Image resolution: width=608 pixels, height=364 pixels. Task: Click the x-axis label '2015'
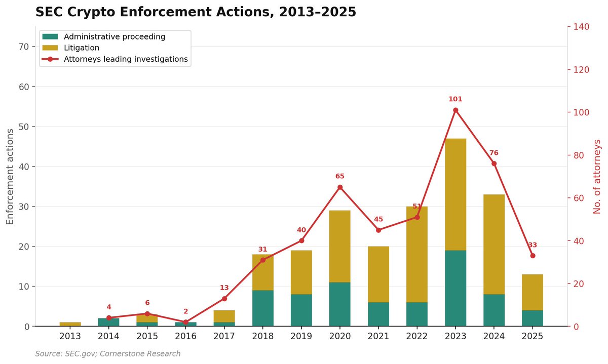(147, 337)
